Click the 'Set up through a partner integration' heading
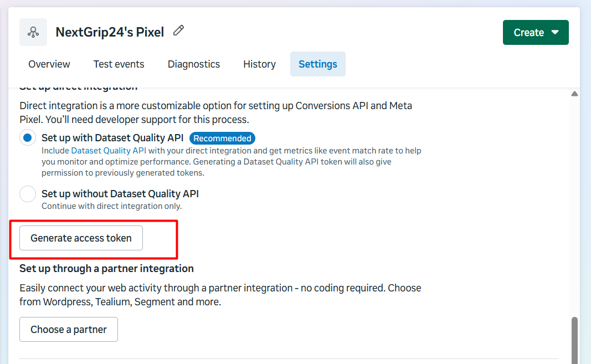This screenshot has width=591, height=364. pyautogui.click(x=106, y=269)
